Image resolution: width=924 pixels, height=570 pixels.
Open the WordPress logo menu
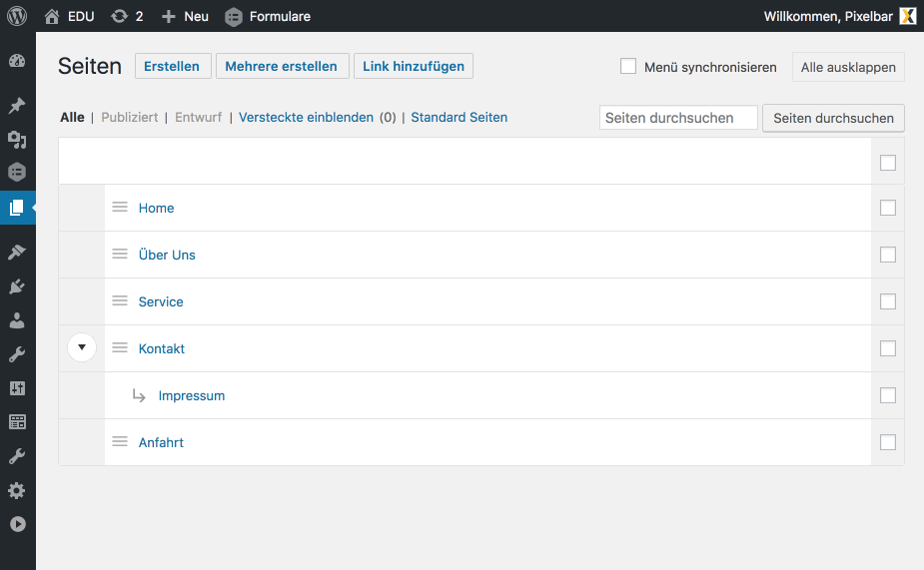17,16
